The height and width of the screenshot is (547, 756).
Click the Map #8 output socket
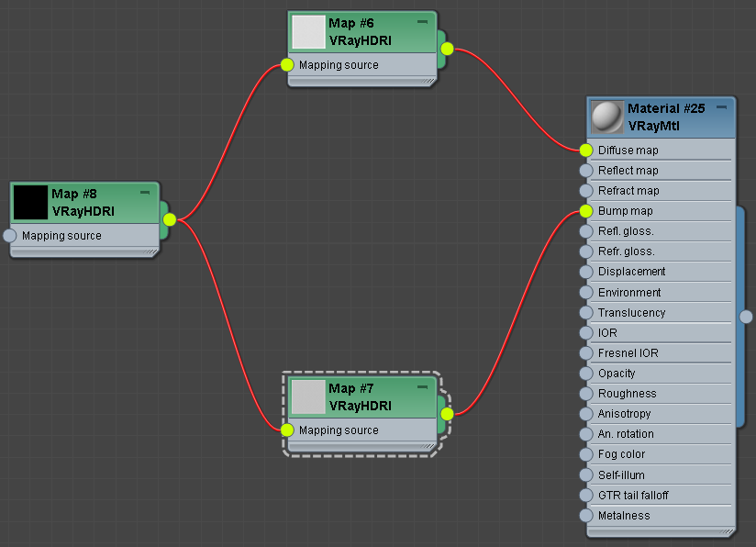tap(169, 219)
